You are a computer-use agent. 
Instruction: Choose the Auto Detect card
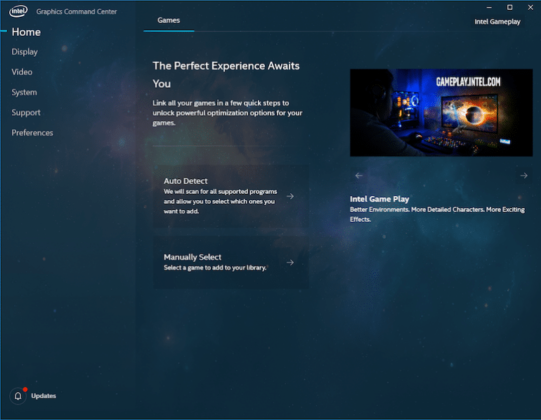[x=231, y=196]
